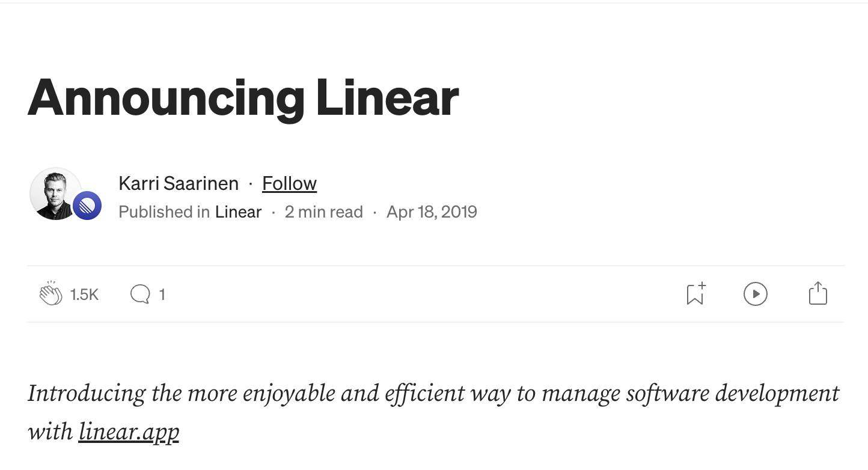Play the article audio with Listen button
Screen dimensions: 868x470
click(755, 294)
